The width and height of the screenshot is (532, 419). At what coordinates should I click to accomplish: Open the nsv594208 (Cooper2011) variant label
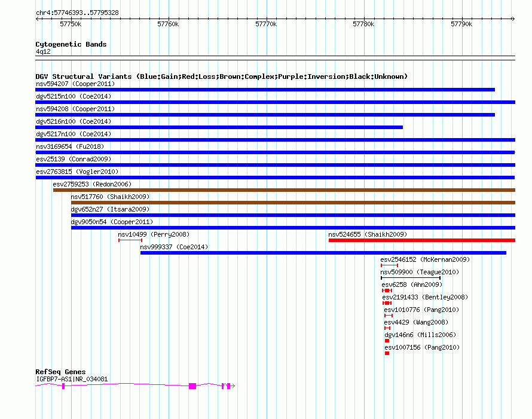[75, 109]
